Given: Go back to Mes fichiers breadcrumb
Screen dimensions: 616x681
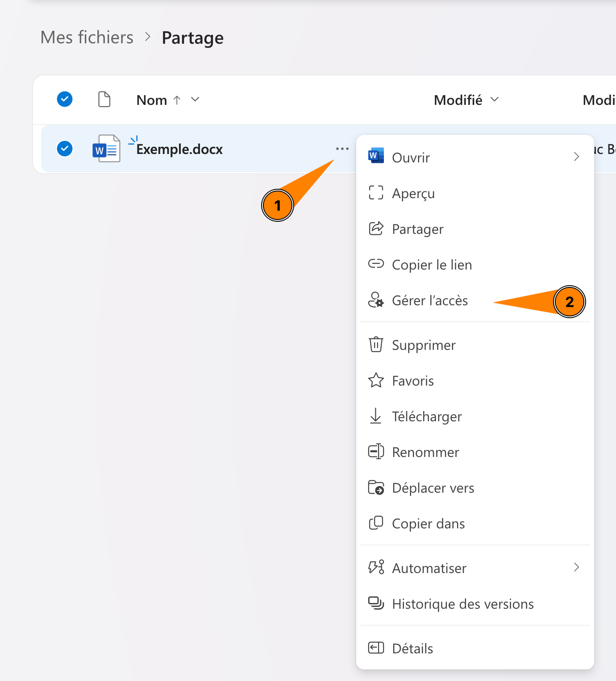Looking at the screenshot, I should (x=87, y=37).
